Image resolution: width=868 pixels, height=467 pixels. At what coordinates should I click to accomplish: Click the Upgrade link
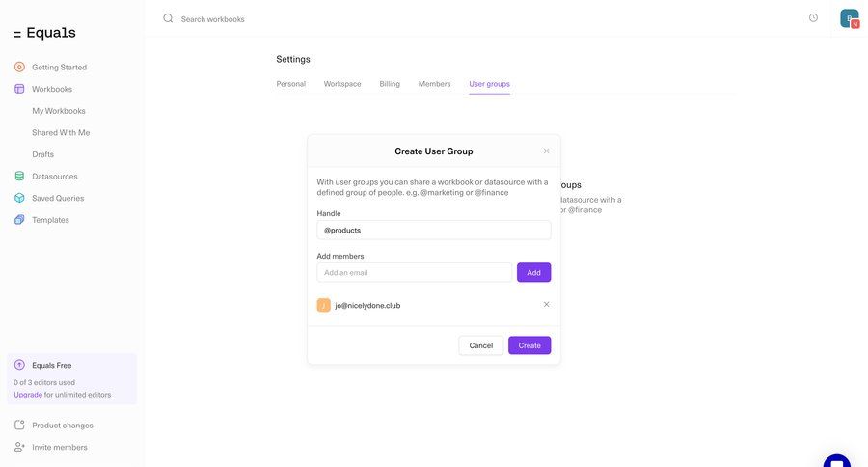click(x=28, y=395)
